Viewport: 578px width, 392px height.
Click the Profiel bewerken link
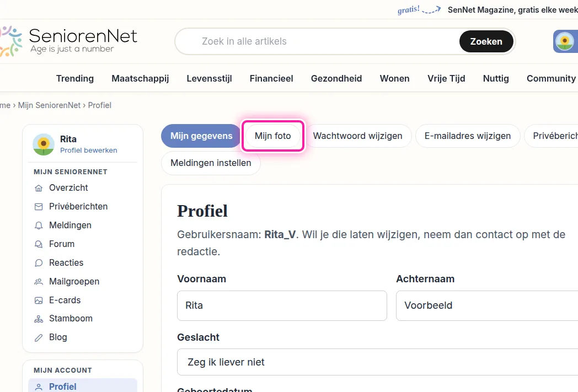(88, 151)
